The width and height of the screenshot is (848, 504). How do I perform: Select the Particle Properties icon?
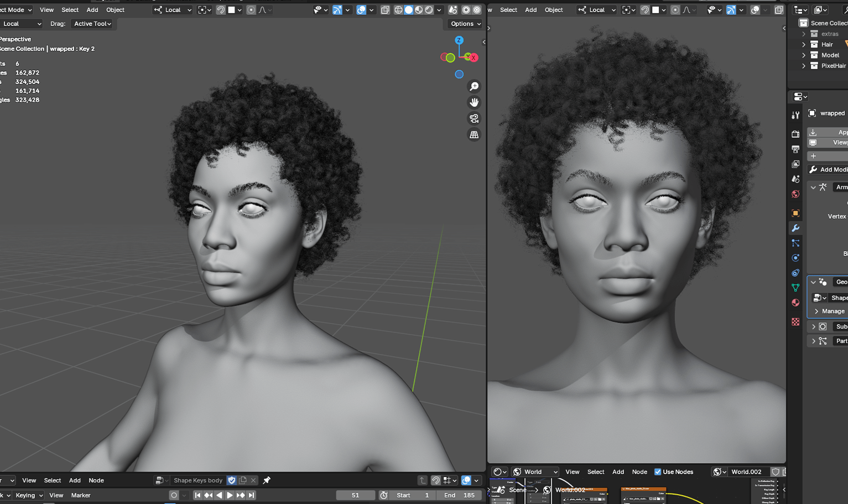(x=795, y=243)
